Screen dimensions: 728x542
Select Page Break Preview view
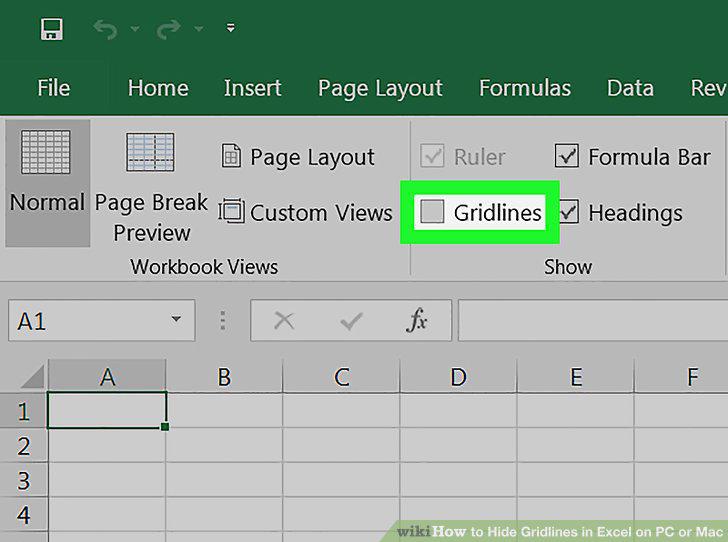point(151,186)
